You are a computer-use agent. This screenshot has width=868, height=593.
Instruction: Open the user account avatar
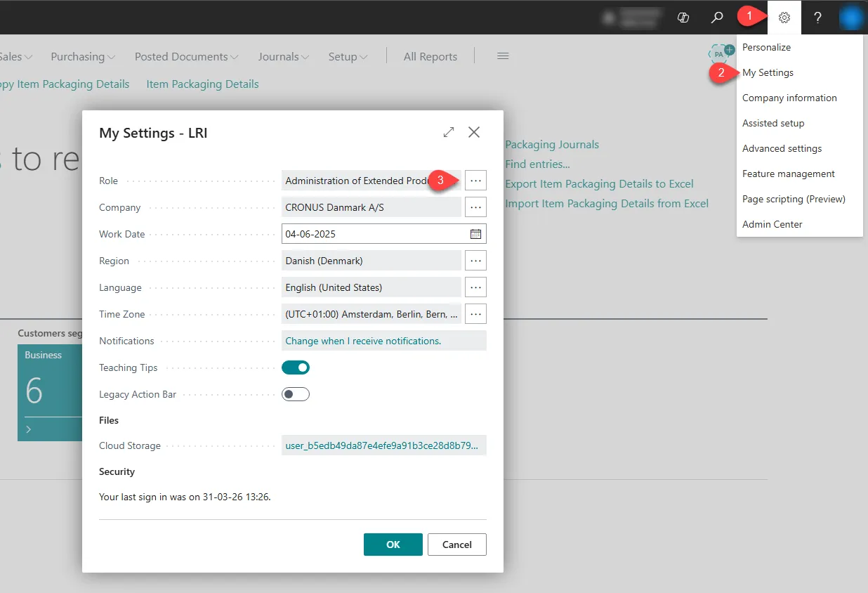tap(851, 18)
